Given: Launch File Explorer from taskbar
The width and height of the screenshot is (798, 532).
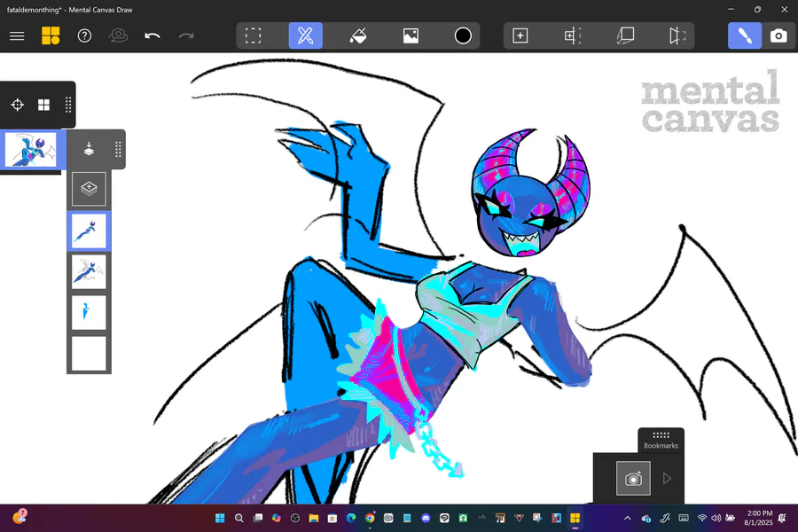Looking at the screenshot, I should pos(314,518).
